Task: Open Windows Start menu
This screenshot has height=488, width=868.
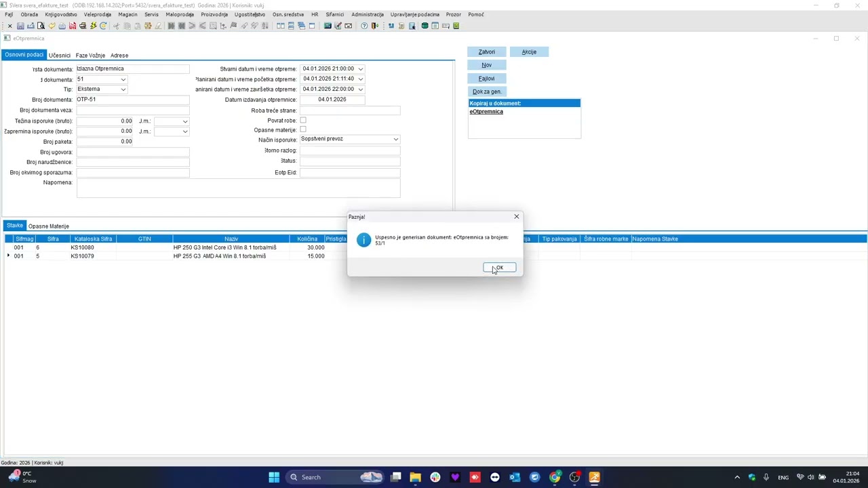Action: pos(274,477)
